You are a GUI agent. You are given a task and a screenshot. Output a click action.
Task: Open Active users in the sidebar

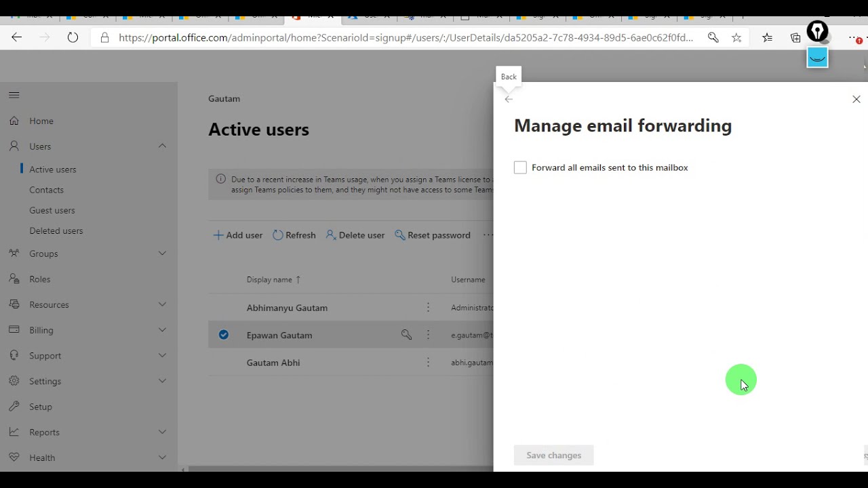coord(53,169)
